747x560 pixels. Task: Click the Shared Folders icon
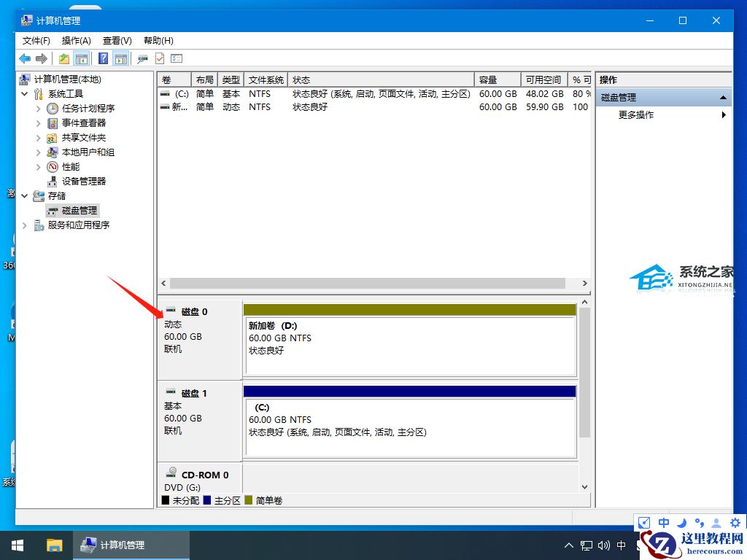click(x=53, y=138)
